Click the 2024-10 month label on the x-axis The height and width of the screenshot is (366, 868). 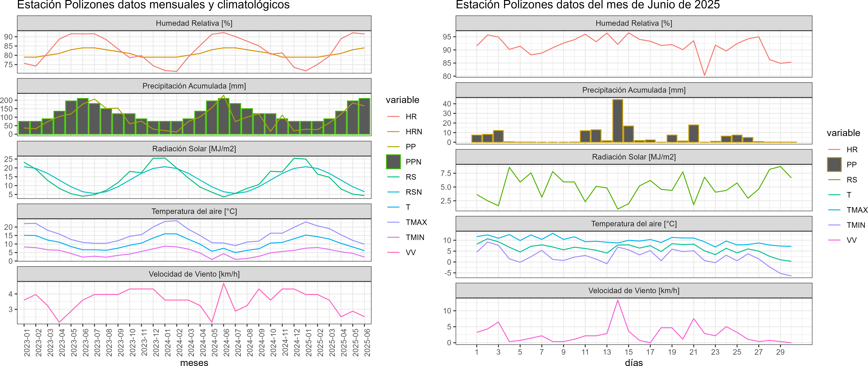click(273, 343)
